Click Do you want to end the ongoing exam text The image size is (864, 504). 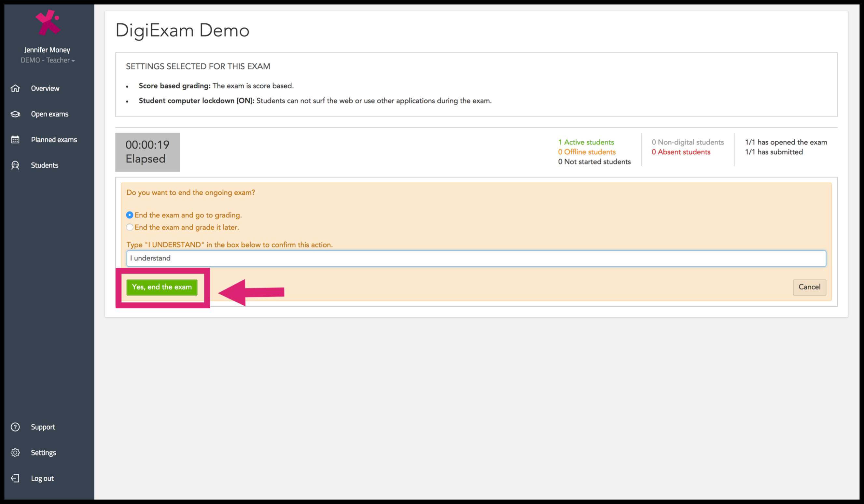(191, 193)
